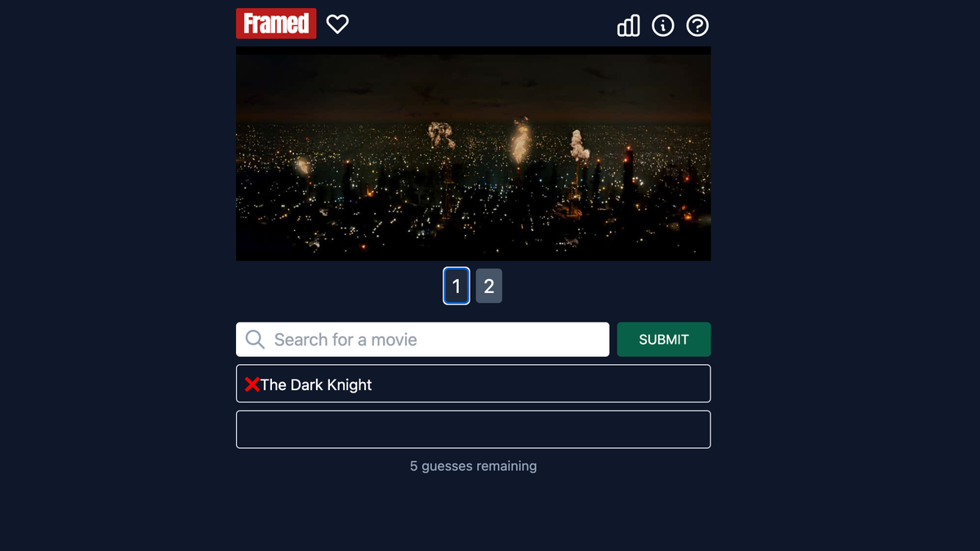
Task: Show help via question mark icon
Action: point(697,26)
